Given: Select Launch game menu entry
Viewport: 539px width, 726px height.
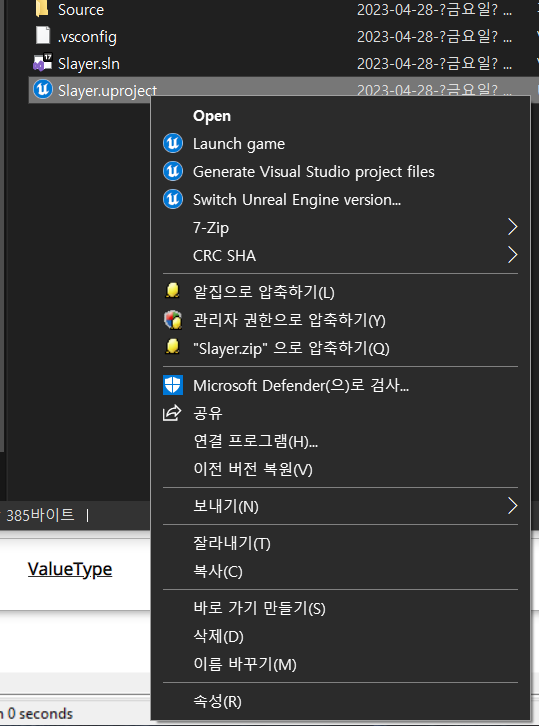Looking at the screenshot, I should coord(340,144).
